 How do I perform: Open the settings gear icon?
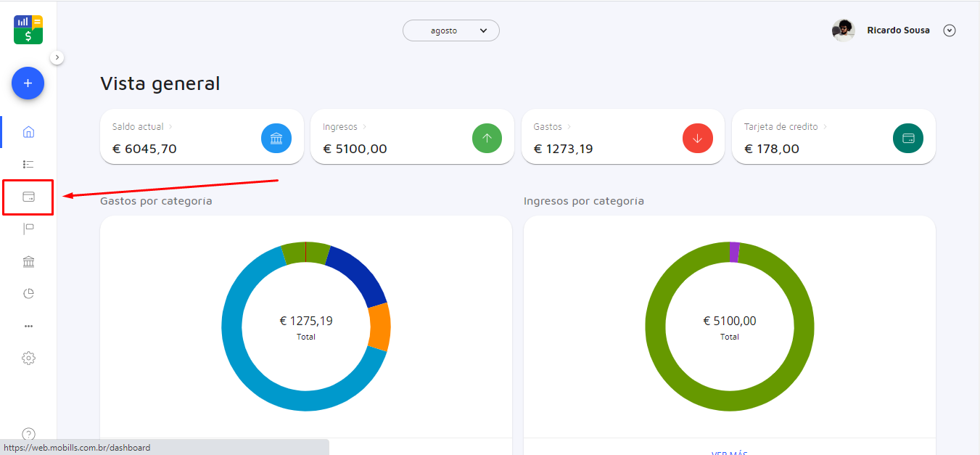tap(28, 358)
